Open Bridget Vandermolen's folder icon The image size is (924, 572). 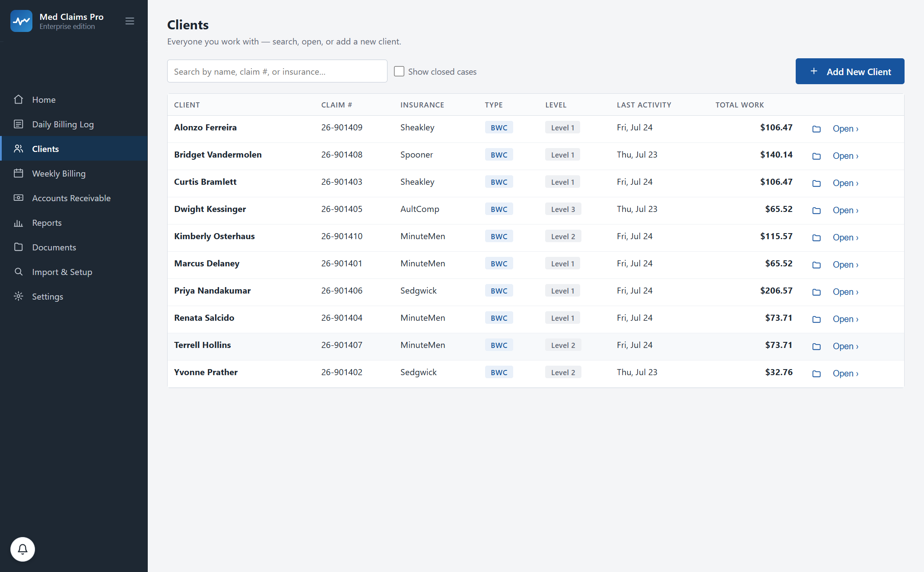pos(816,156)
